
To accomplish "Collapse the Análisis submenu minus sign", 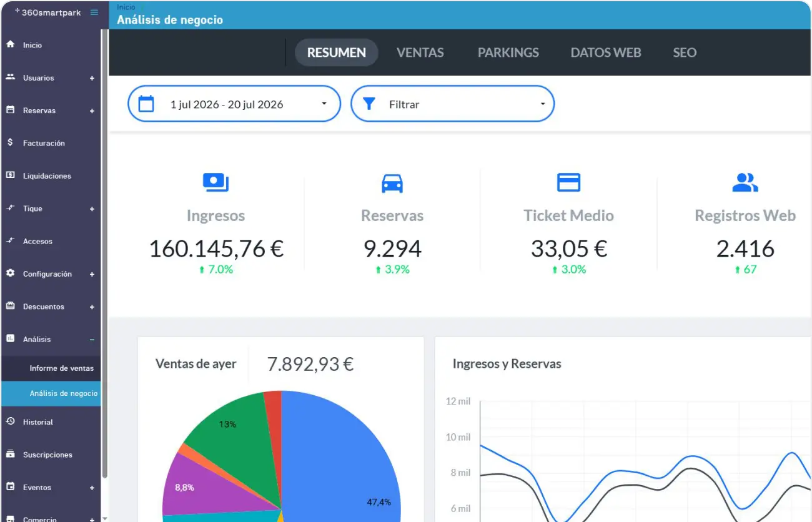I will click(x=92, y=339).
